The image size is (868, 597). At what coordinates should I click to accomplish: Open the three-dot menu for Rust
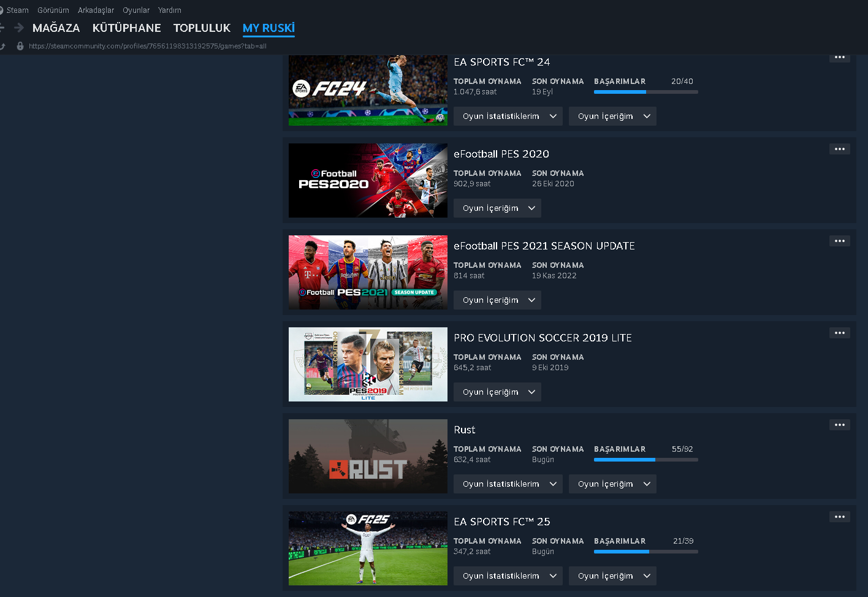point(840,425)
